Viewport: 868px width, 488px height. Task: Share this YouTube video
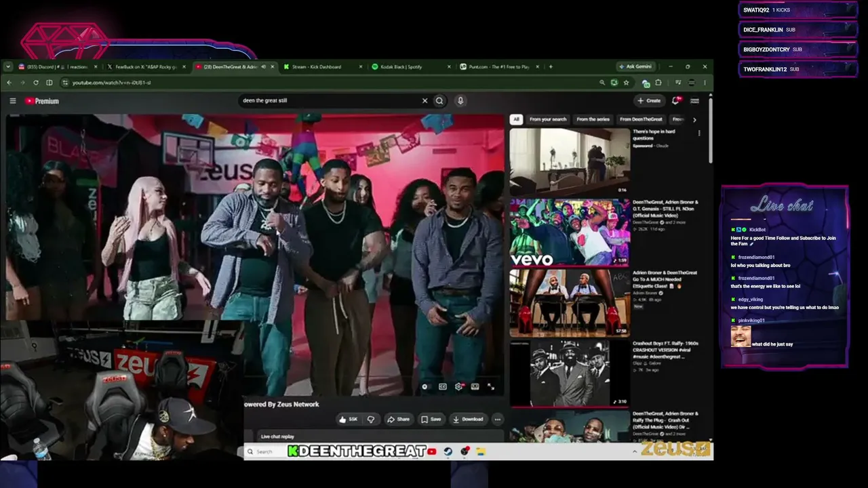[399, 419]
